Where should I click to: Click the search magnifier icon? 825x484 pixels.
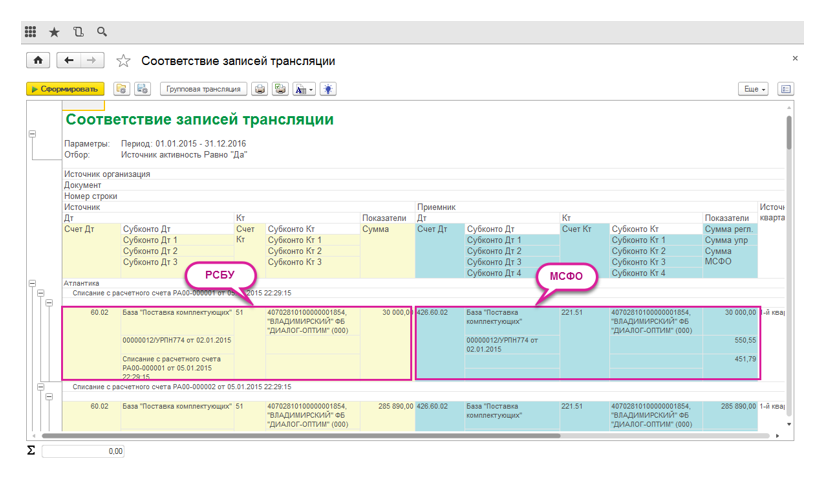pos(102,32)
